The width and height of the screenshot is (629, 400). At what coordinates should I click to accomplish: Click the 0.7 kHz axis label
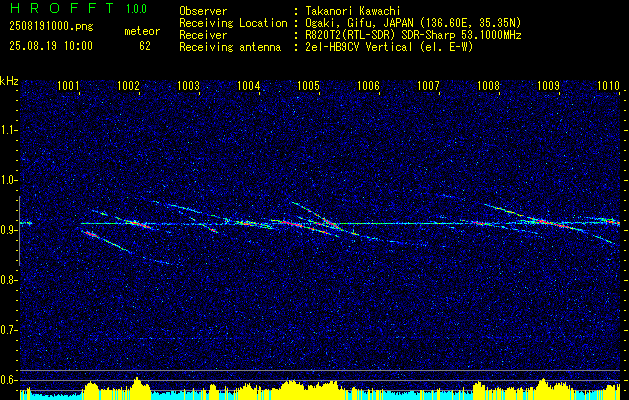pyautogui.click(x=8, y=330)
